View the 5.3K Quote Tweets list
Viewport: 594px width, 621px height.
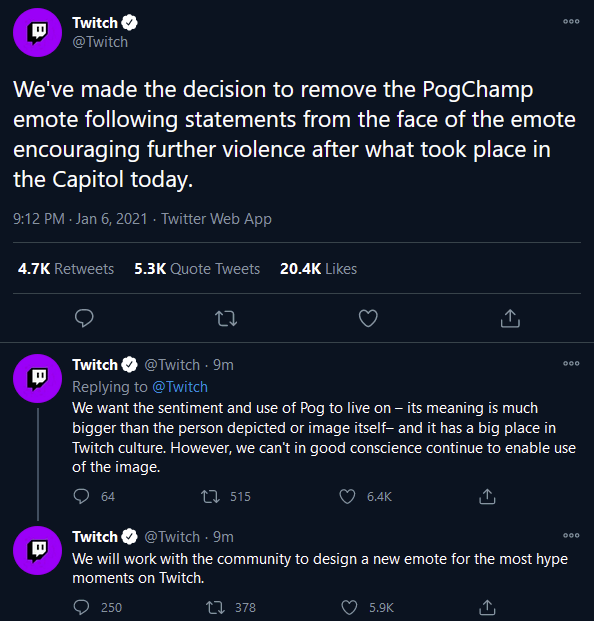click(197, 269)
